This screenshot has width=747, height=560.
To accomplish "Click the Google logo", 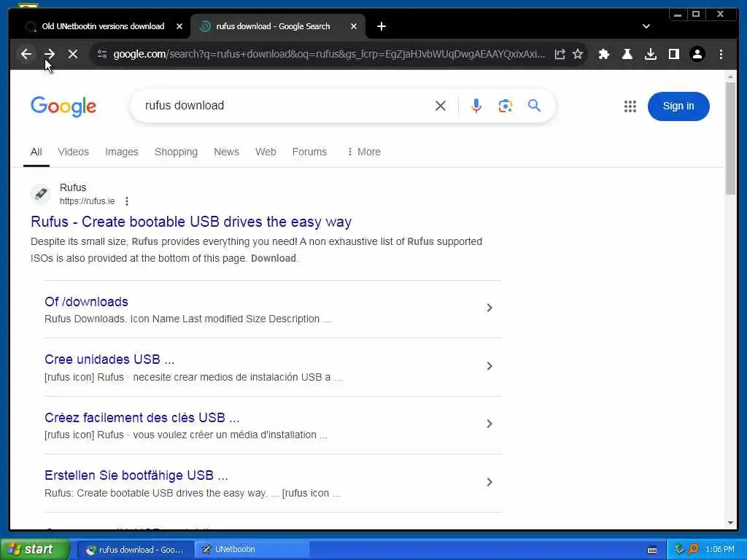I will 63,106.
